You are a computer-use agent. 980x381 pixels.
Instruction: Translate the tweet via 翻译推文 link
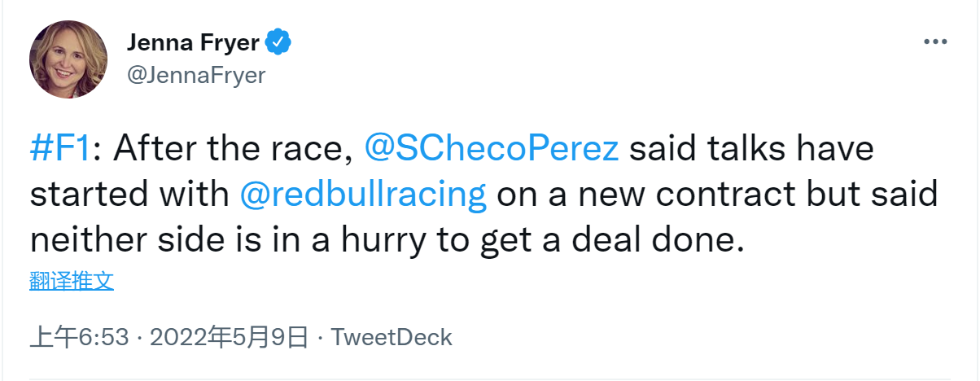click(72, 282)
